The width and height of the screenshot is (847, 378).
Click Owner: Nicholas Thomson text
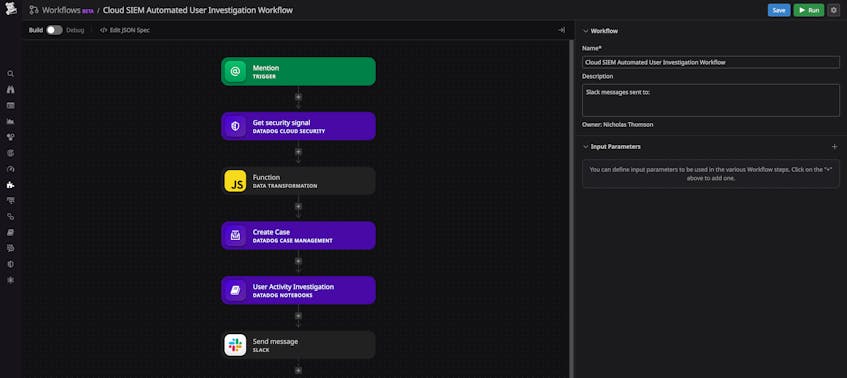(x=617, y=125)
